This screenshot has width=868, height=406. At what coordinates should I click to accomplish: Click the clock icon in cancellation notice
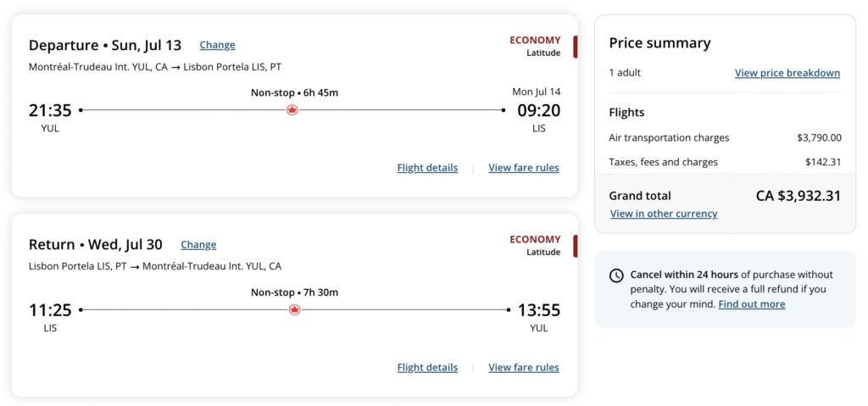tap(616, 275)
